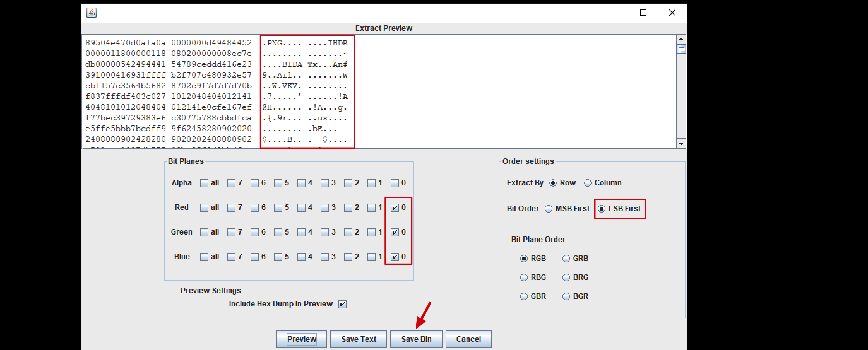Image resolution: width=868 pixels, height=350 pixels.
Task: Check the Blue bit 5 checkbox
Action: click(278, 257)
